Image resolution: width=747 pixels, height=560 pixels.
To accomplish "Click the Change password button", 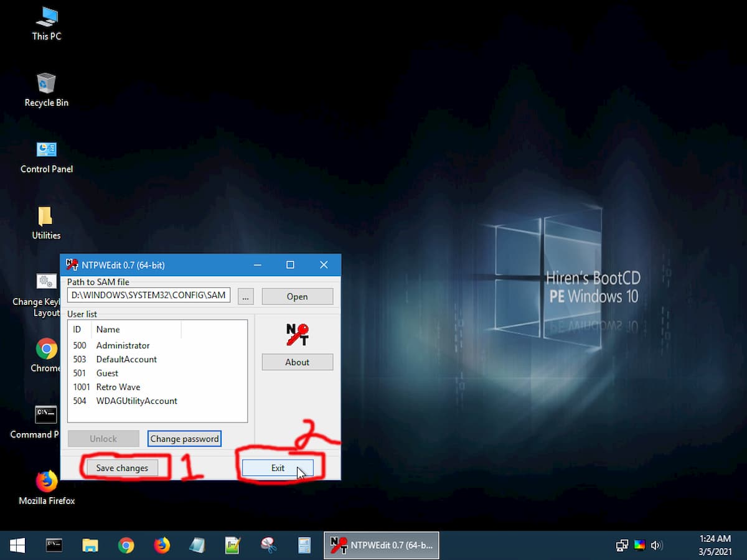I will coord(184,439).
